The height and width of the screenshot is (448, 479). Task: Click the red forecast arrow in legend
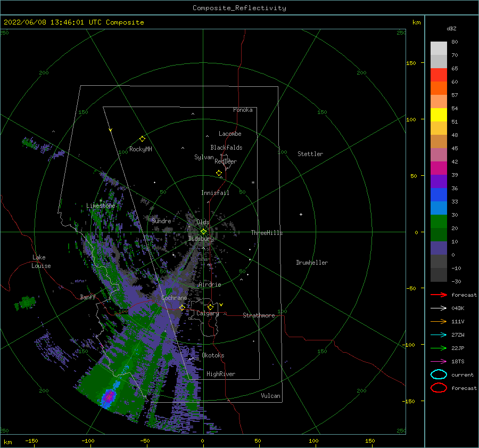coord(439,295)
